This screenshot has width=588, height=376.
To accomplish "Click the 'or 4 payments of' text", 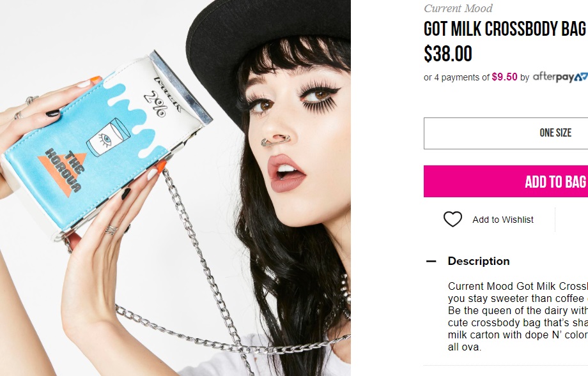I will point(456,77).
